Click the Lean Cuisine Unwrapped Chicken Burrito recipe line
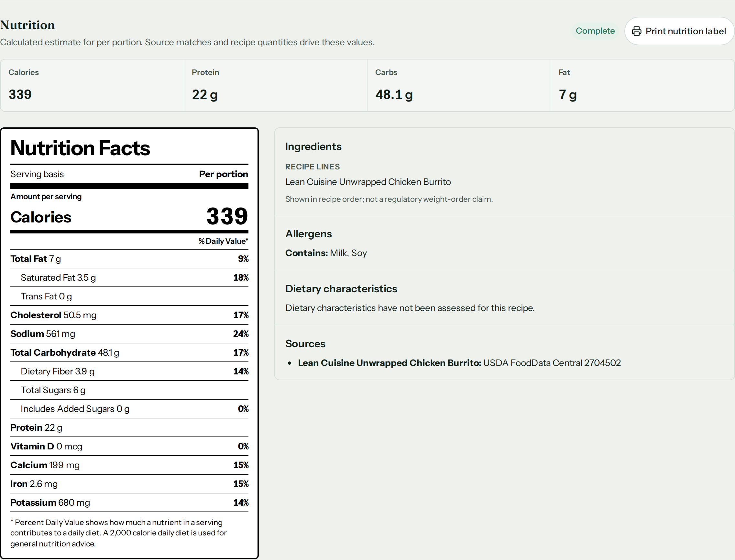Viewport: 735px width, 560px height. (368, 182)
